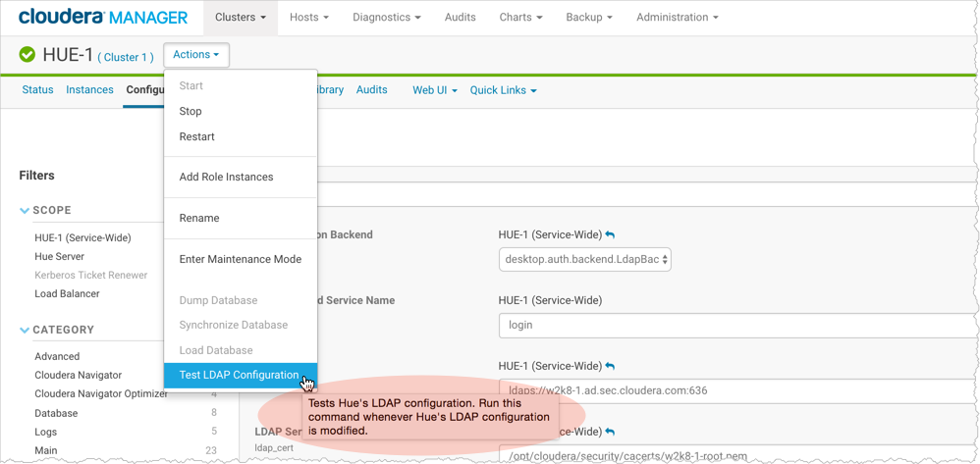The image size is (980, 464).
Task: Open the desktop.auth.backend.LdapBackend select box
Action: point(584,260)
